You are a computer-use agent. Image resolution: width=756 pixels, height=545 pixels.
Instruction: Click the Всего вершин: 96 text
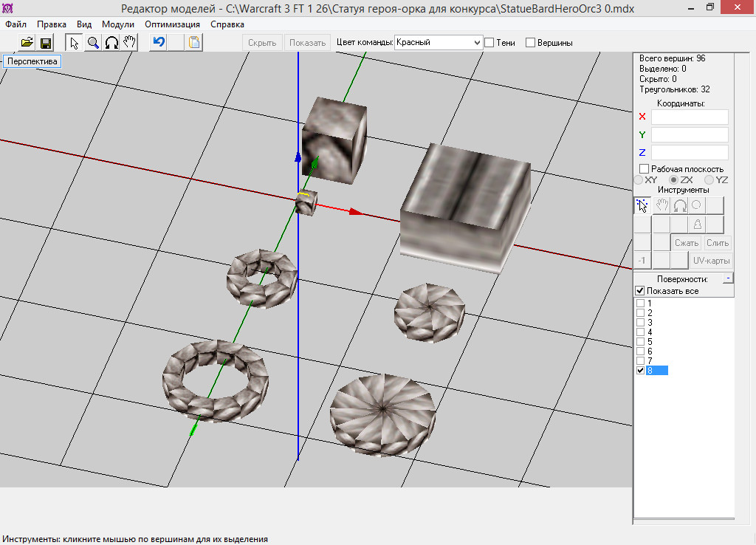tap(672, 58)
